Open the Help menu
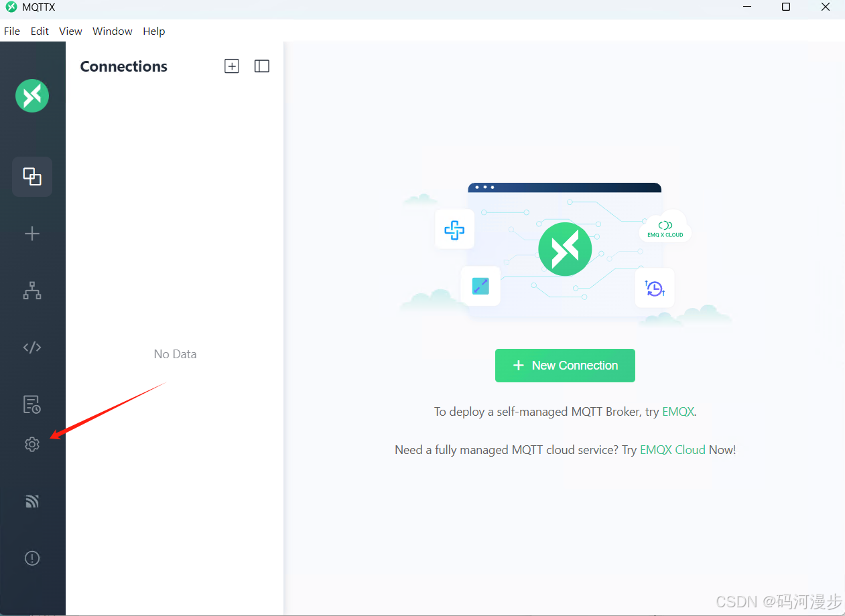The image size is (845, 616). pos(154,31)
